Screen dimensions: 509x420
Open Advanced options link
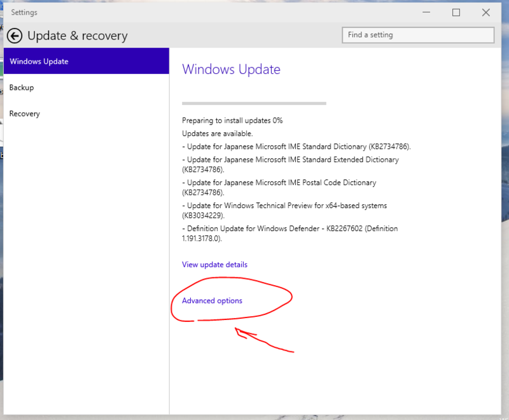pos(212,301)
